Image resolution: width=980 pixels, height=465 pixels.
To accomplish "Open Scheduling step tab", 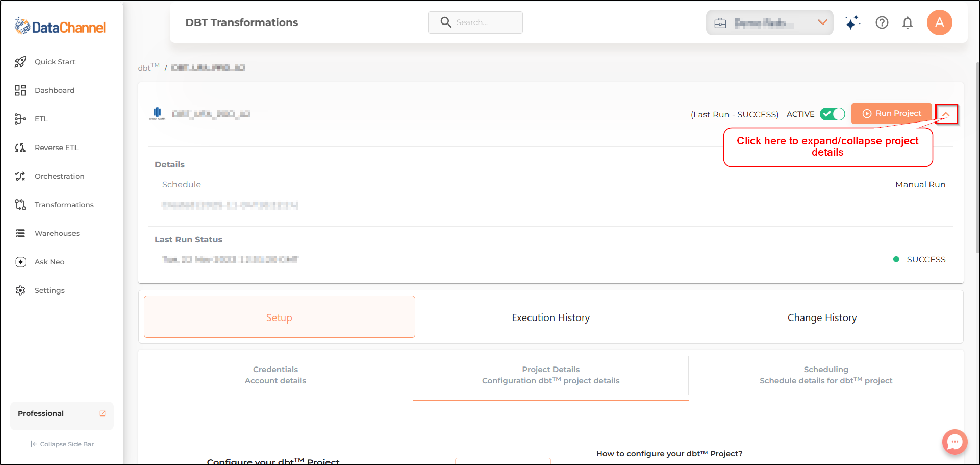I will tap(826, 375).
